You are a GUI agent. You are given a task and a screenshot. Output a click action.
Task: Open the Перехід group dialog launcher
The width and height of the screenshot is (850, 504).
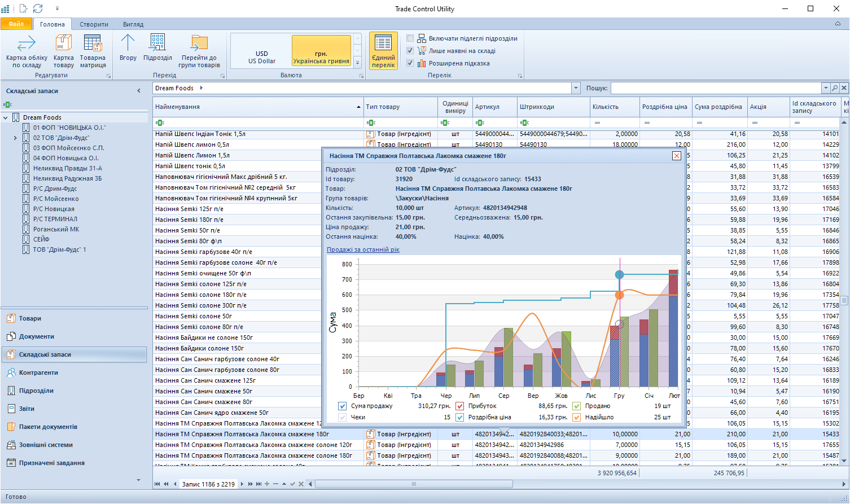tap(222, 76)
